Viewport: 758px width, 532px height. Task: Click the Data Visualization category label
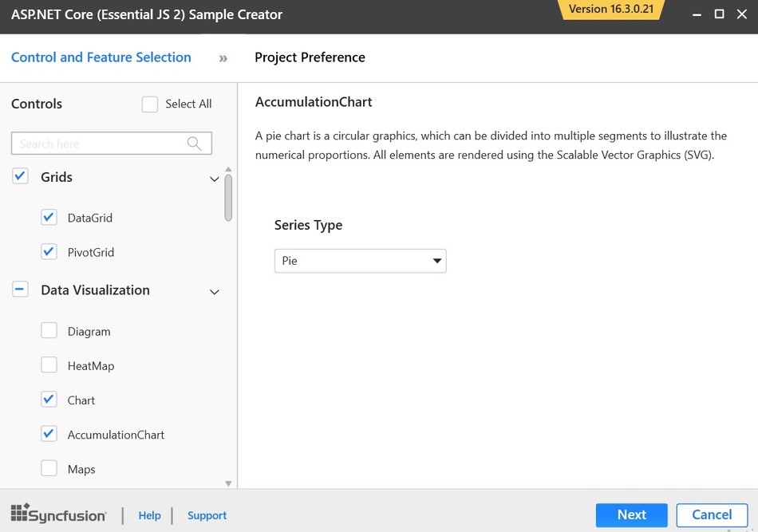[x=95, y=290]
